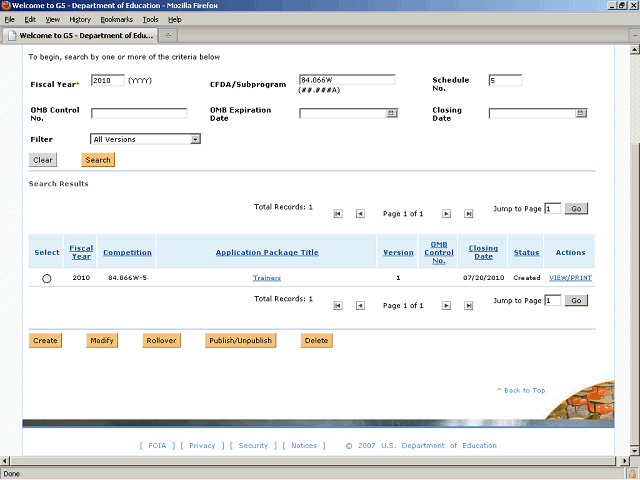640x480 pixels.
Task: Open the File menu
Action: point(9,20)
